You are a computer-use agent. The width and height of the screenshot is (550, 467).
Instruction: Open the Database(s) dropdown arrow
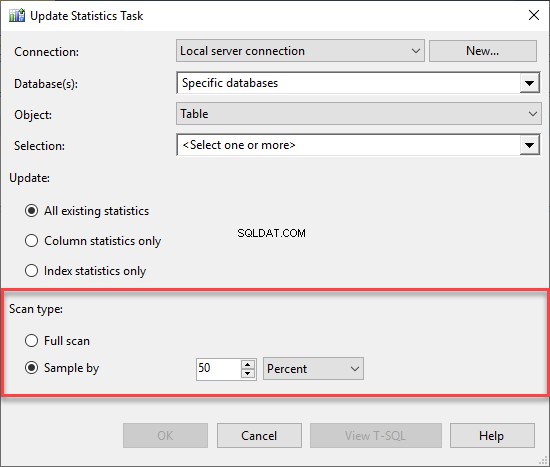pyautogui.click(x=529, y=83)
